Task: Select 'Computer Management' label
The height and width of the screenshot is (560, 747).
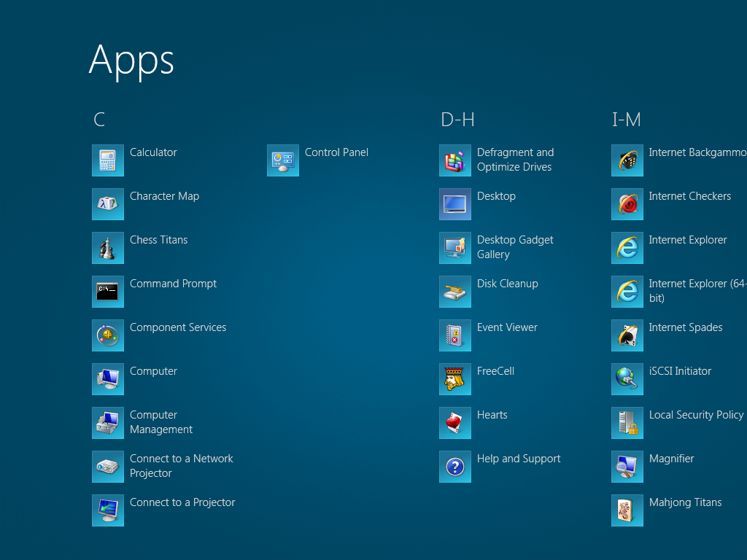Action: tap(161, 422)
